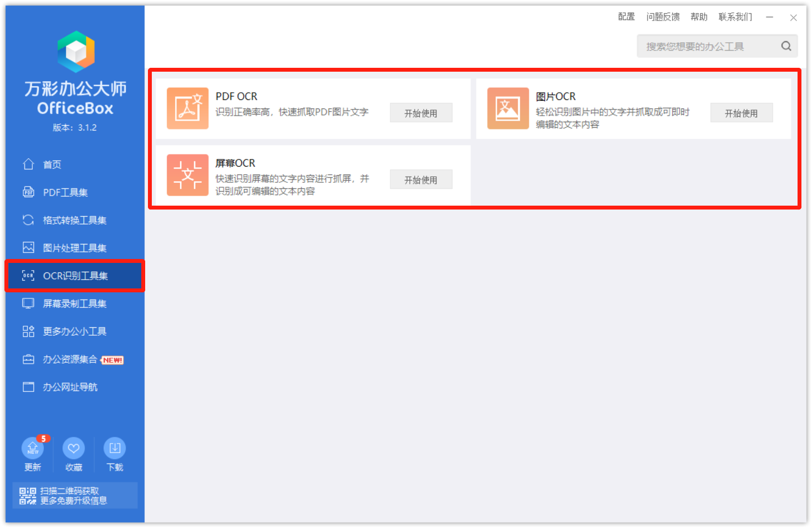Click the magnifier search icon
The width and height of the screenshot is (812, 528).
point(786,46)
